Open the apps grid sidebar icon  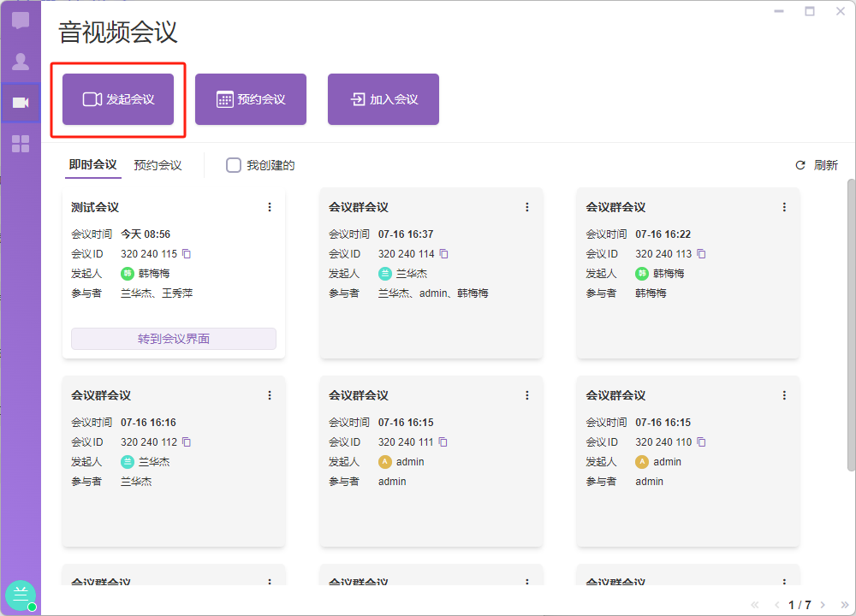(x=21, y=143)
